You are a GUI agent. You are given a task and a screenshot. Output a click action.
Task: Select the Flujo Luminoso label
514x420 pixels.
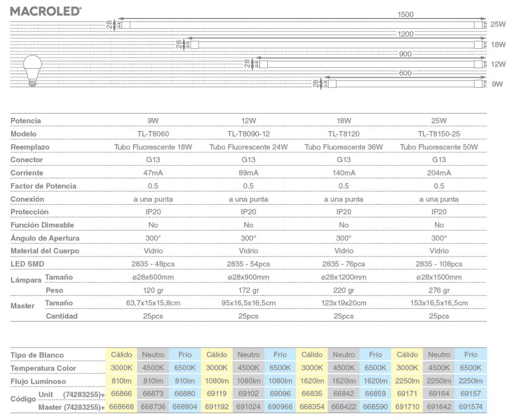click(38, 381)
